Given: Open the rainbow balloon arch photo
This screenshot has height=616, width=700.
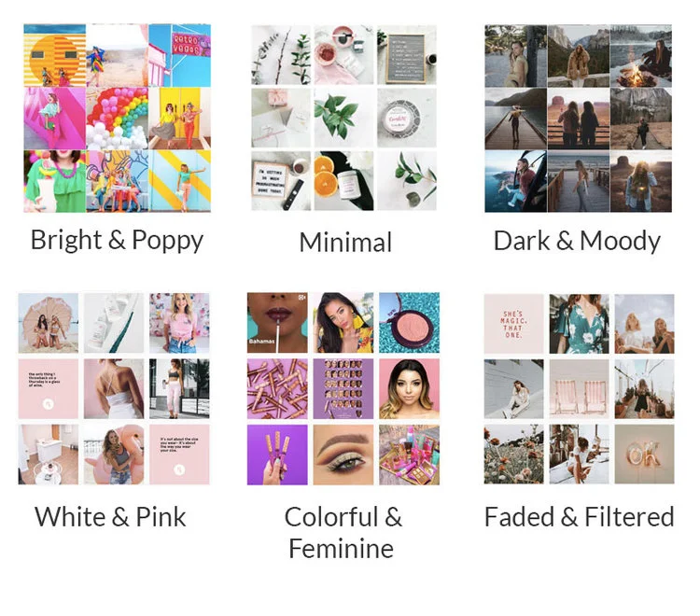Looking at the screenshot, I should (117, 119).
